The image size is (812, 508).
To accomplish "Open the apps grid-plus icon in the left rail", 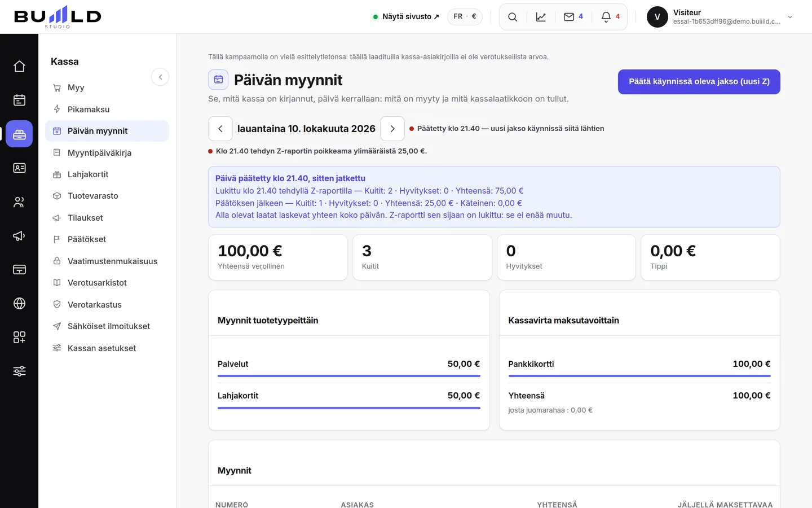I will click(19, 337).
